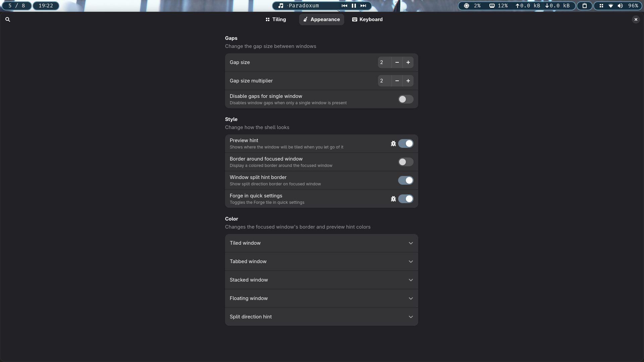Skip to next track in top bar
Image resolution: width=644 pixels, height=362 pixels.
tap(363, 6)
